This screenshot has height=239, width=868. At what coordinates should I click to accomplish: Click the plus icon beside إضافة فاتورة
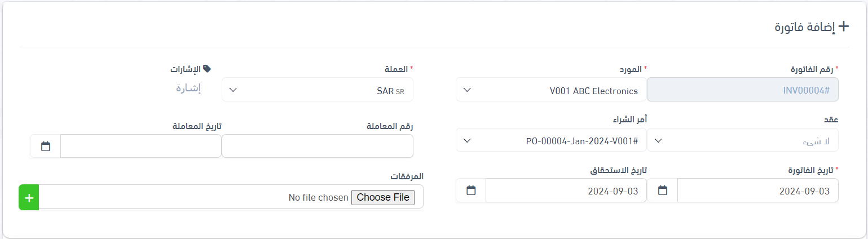[844, 26]
